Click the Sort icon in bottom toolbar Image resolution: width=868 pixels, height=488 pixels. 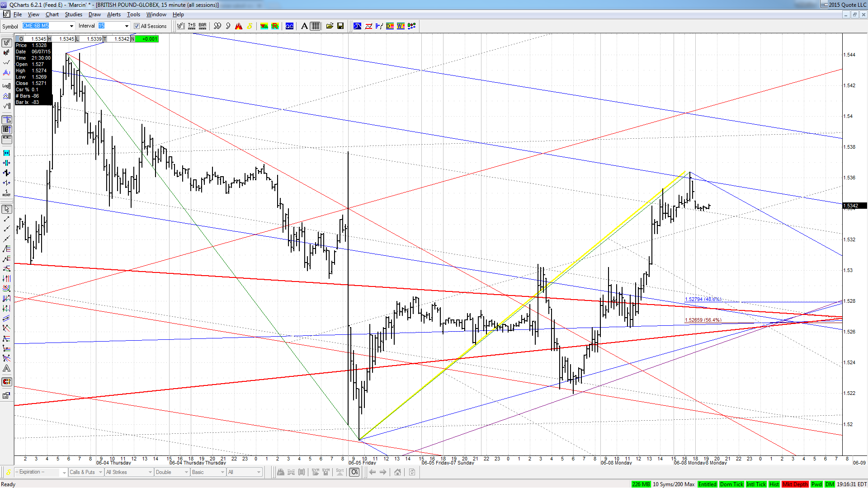(x=340, y=472)
